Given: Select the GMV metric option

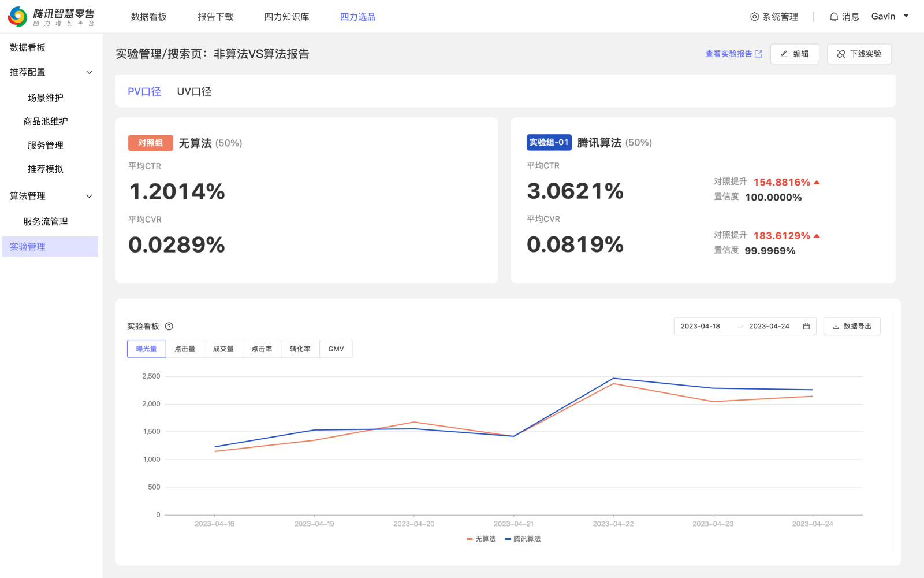Looking at the screenshot, I should pos(336,349).
